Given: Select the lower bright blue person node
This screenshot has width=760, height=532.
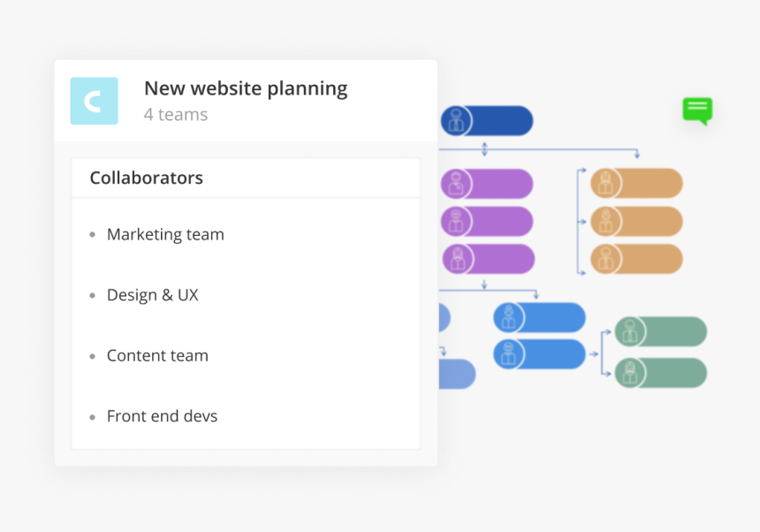Looking at the screenshot, I should tap(539, 354).
